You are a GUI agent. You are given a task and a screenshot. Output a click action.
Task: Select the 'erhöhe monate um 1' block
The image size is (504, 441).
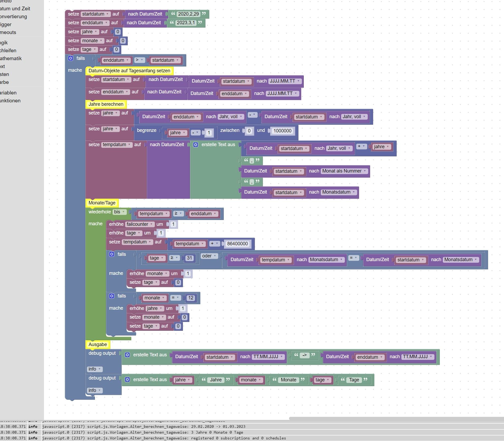(x=159, y=274)
